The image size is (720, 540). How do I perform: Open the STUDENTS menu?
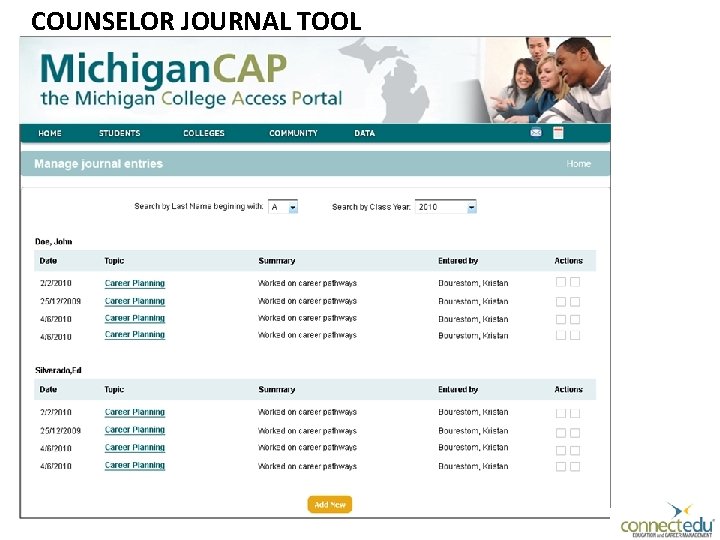tap(119, 133)
